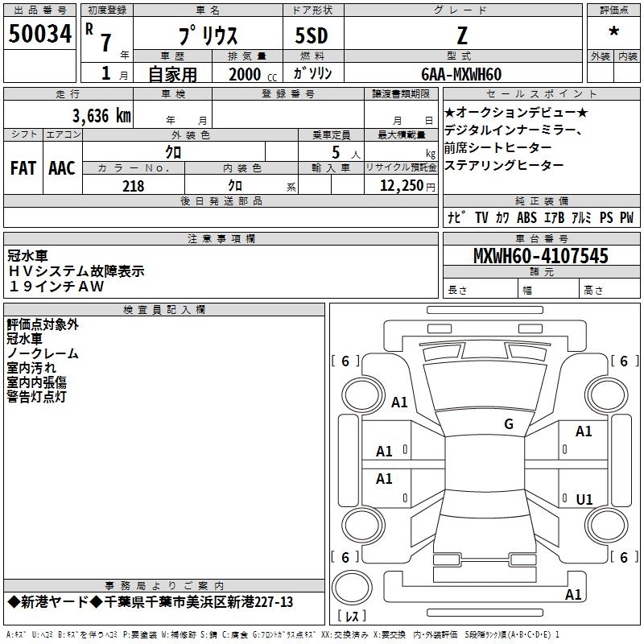Image resolution: width=644 pixels, height=644 pixels.
Task: Select the car name プリウス
Action: [x=206, y=35]
